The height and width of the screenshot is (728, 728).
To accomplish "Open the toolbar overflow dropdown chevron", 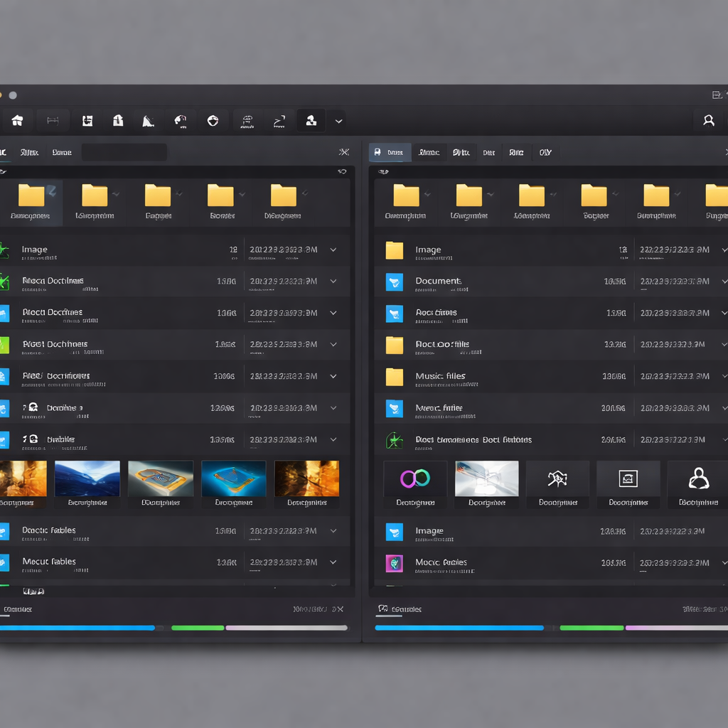I will pyautogui.click(x=339, y=121).
